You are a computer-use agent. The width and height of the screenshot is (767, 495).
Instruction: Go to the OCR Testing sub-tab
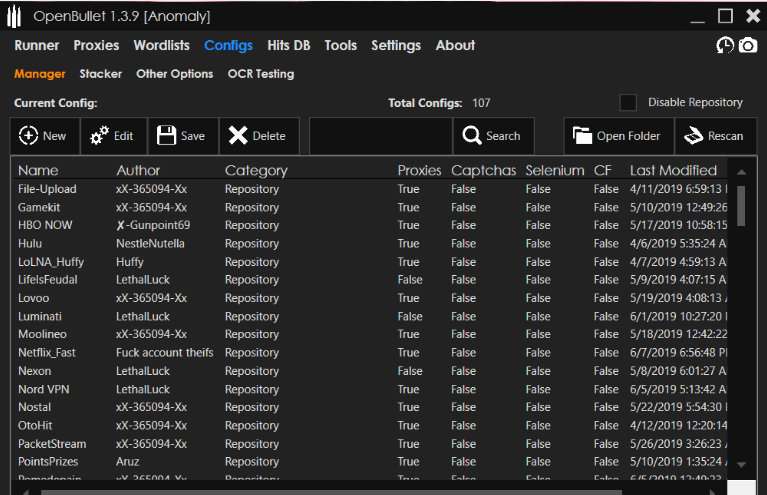(261, 74)
